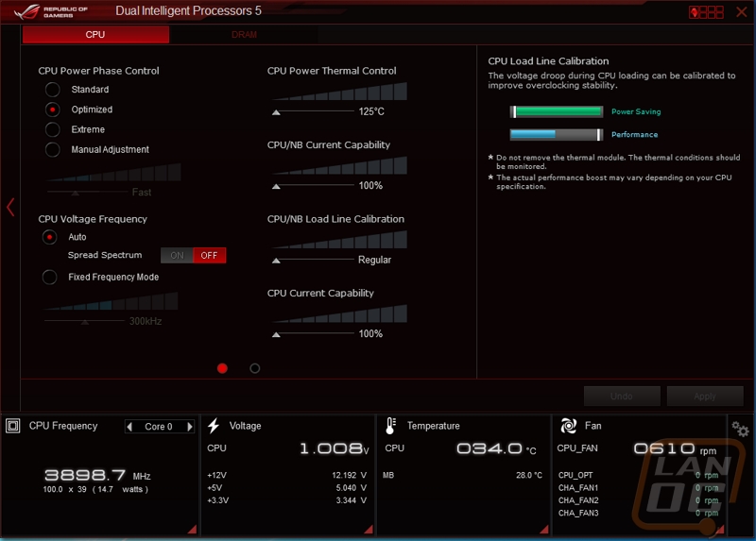
Task: Click the Fan icon
Action: [x=569, y=426]
